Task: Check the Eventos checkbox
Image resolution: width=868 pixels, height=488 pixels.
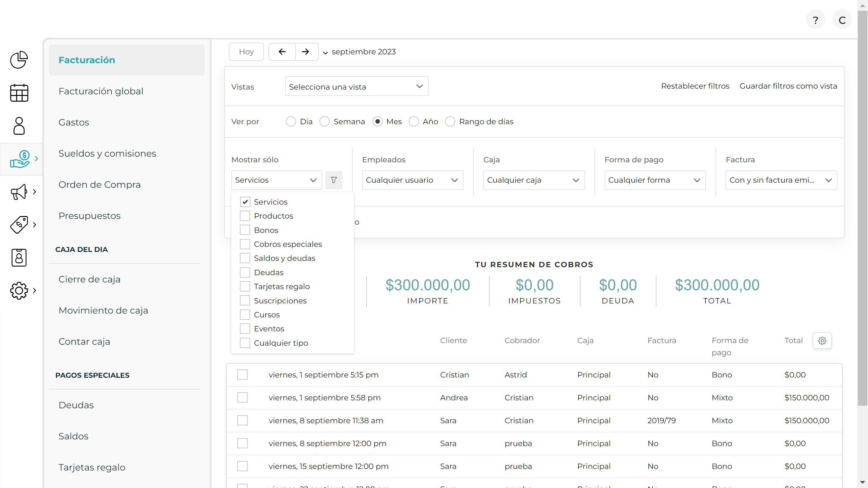Action: tap(245, 329)
